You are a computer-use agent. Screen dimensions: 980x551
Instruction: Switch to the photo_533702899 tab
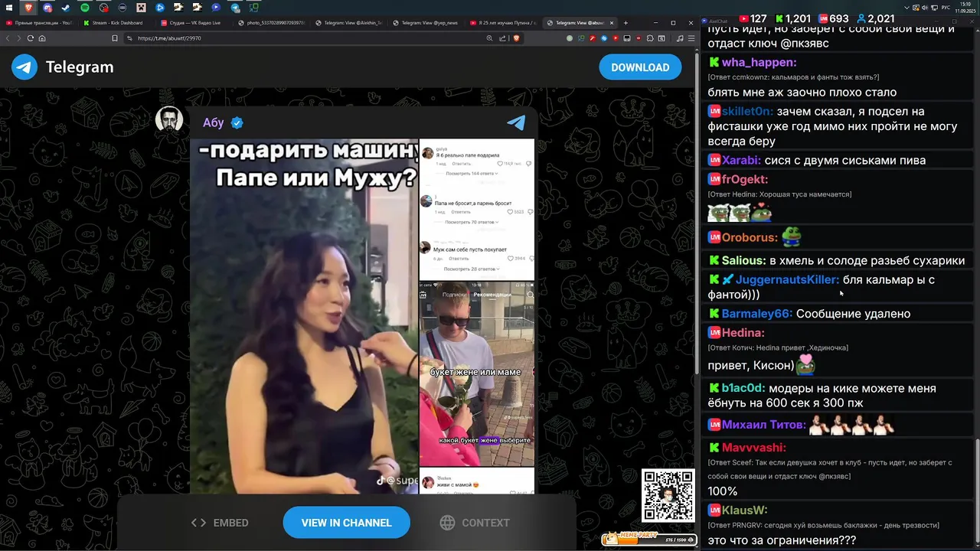(x=272, y=23)
